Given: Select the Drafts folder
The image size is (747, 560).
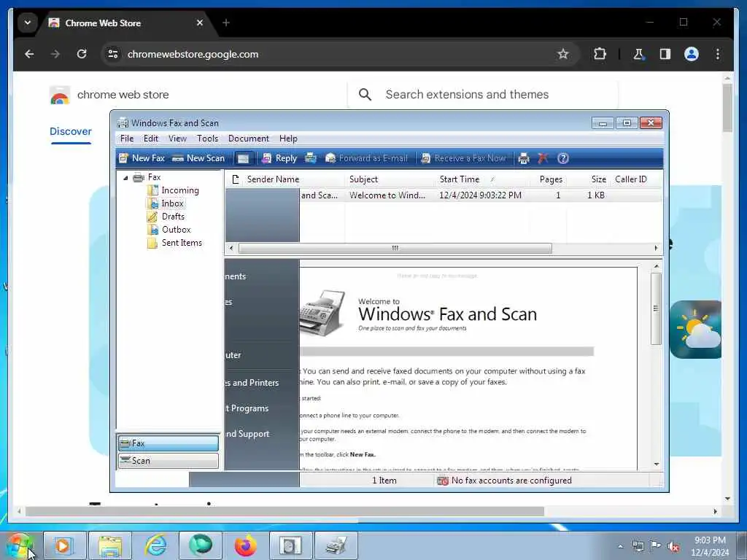Looking at the screenshot, I should 166,217.
